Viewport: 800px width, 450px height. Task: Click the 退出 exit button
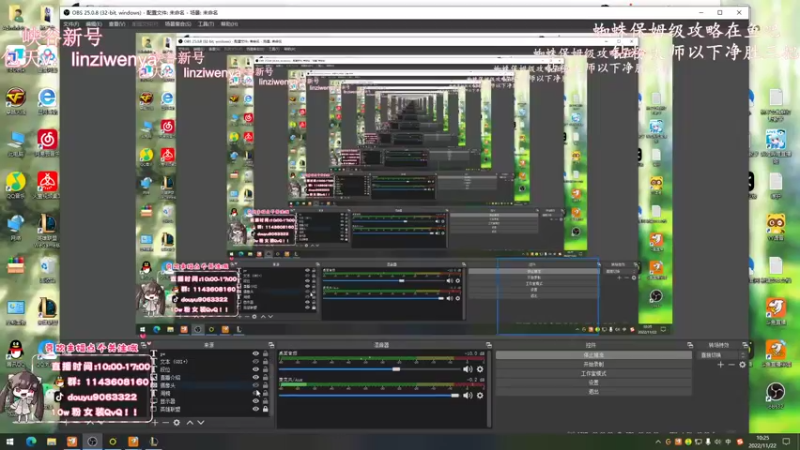[593, 392]
